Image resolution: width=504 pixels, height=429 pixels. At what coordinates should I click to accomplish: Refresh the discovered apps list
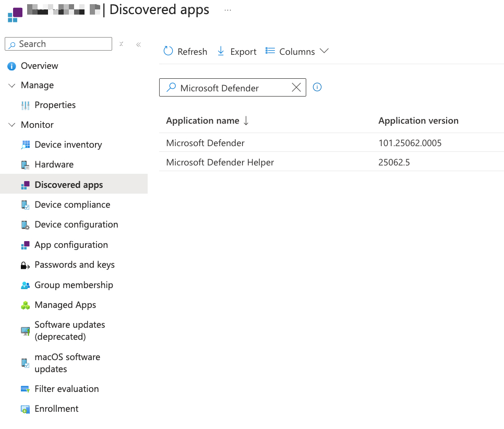[185, 51]
